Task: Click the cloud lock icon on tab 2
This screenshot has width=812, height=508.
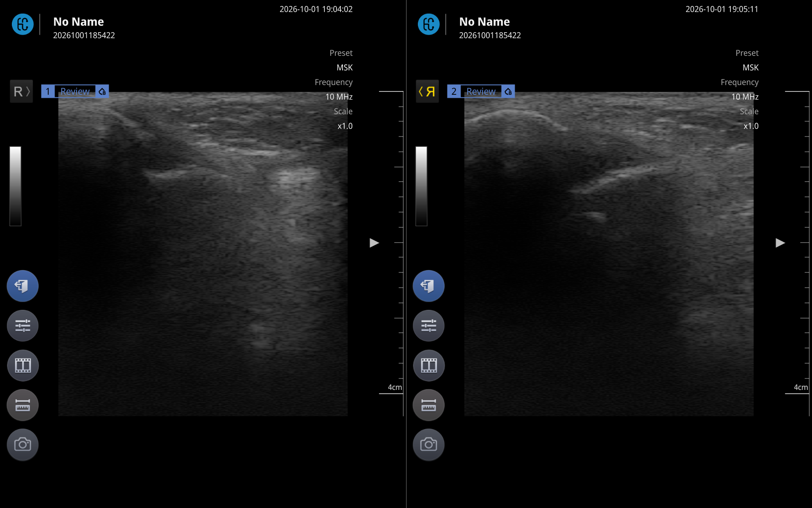Action: click(508, 91)
